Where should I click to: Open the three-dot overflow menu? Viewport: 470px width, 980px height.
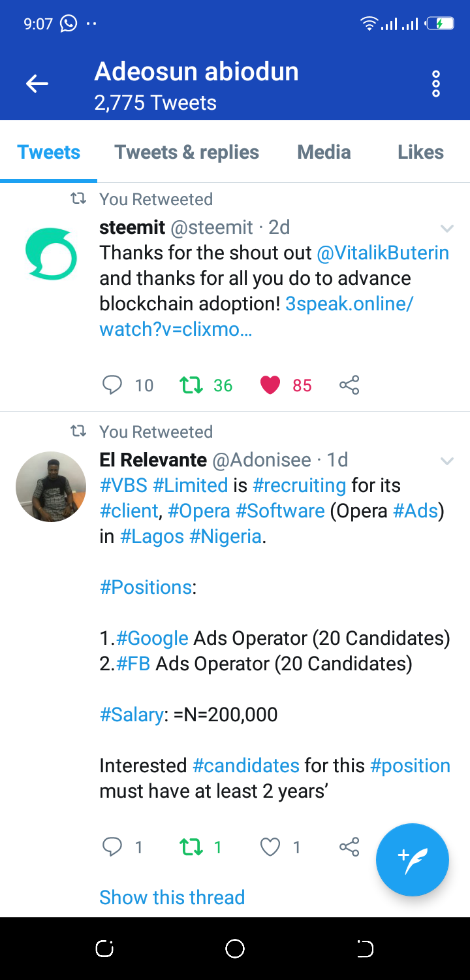pos(436,84)
